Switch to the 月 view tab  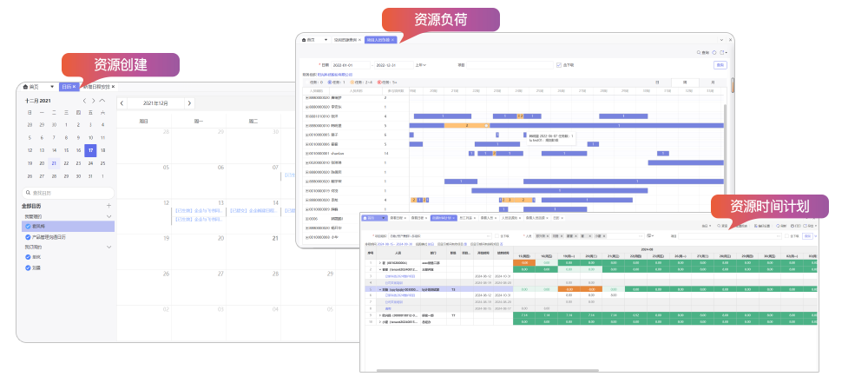pyautogui.click(x=713, y=83)
